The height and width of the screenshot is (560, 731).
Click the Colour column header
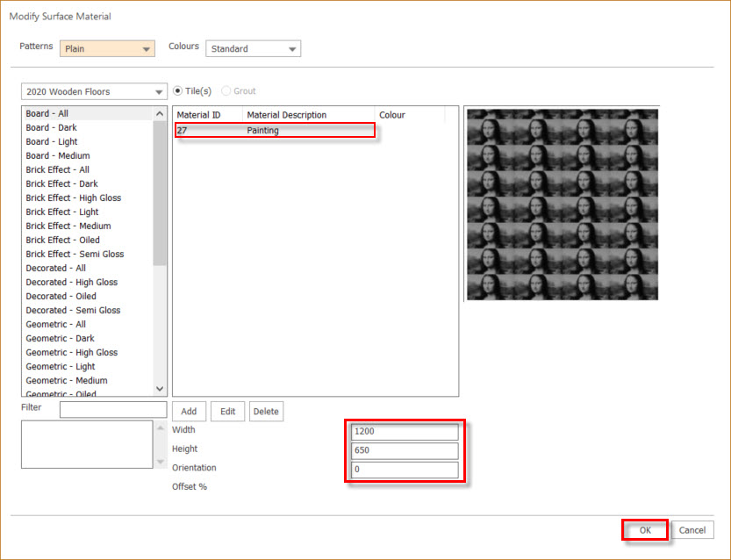click(x=410, y=115)
